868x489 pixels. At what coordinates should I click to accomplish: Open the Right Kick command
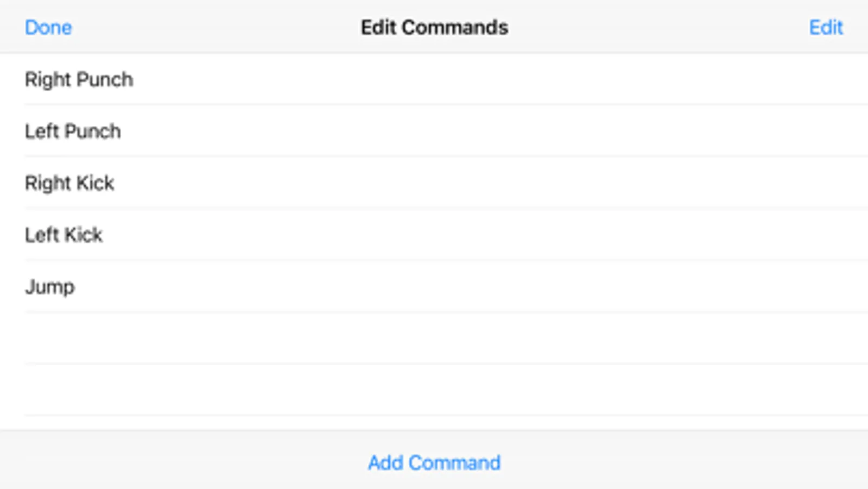click(x=69, y=183)
